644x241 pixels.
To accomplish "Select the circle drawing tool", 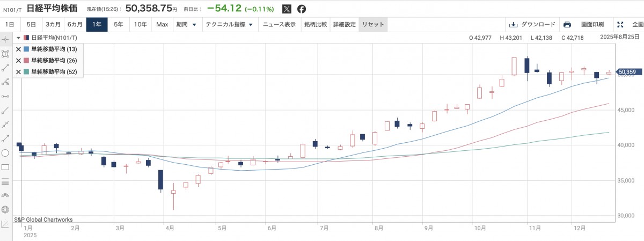I will 5,153.
